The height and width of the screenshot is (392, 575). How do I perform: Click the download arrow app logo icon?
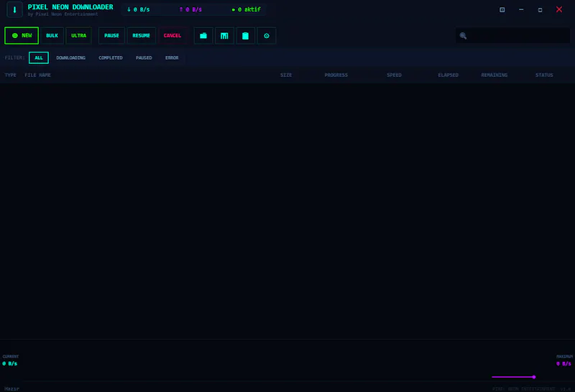[x=14, y=10]
